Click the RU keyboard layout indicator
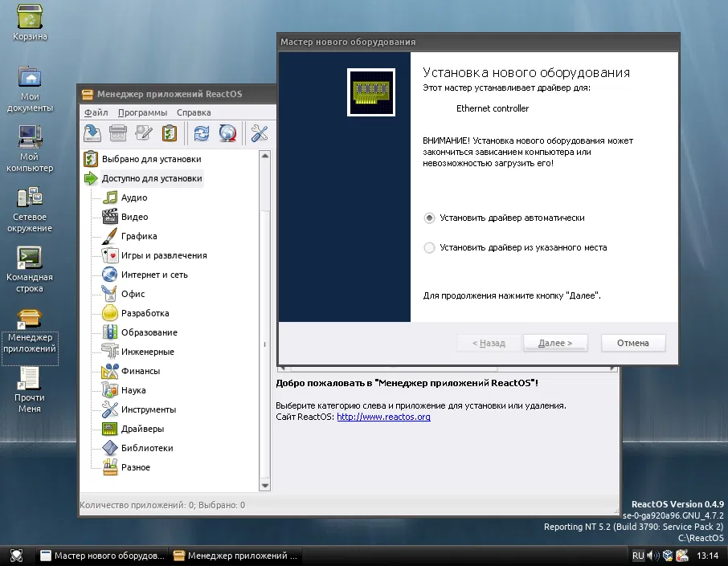Screen dimensions: 728x566 [638, 556]
